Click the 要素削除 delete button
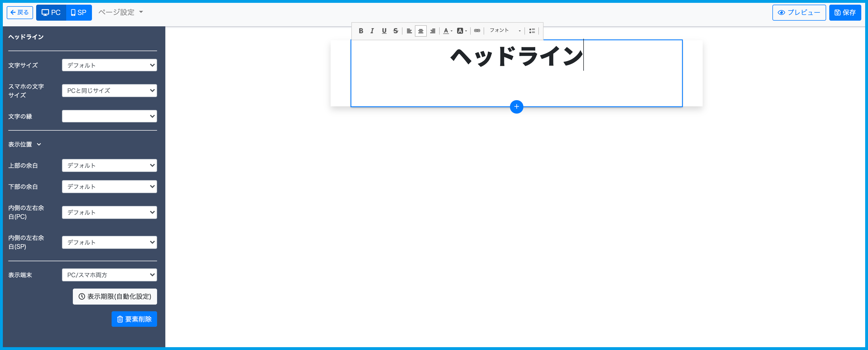 (x=134, y=319)
